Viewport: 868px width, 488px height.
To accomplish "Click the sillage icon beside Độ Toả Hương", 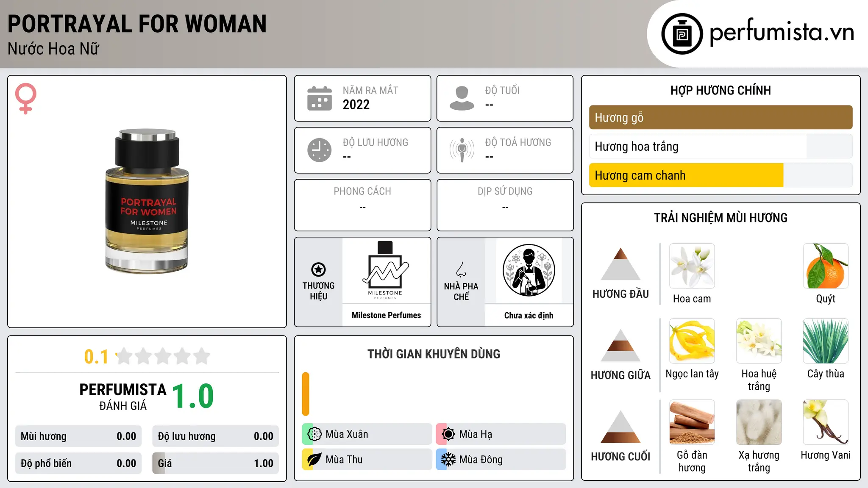I will tap(462, 150).
